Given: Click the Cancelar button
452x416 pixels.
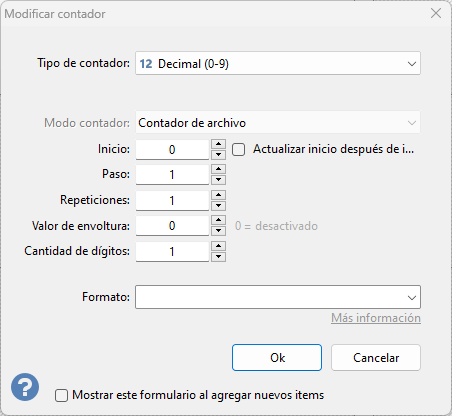Looking at the screenshot, I should (376, 358).
